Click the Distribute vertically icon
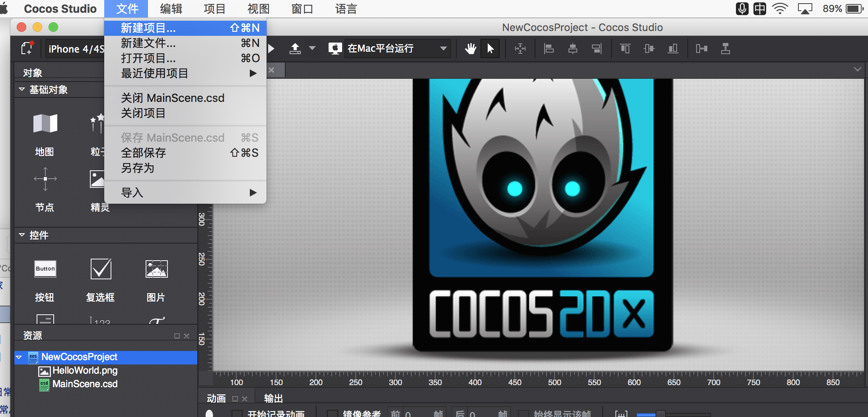The height and width of the screenshot is (417, 868). coord(725,49)
